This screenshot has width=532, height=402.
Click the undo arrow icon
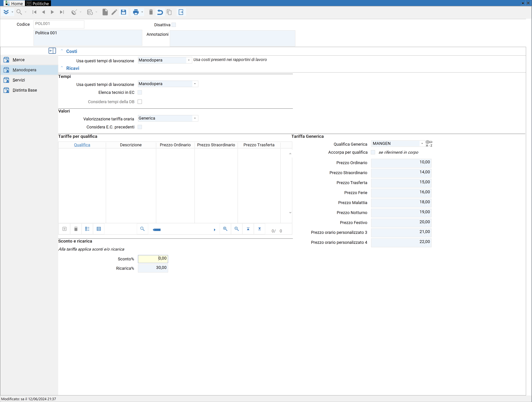pos(160,12)
